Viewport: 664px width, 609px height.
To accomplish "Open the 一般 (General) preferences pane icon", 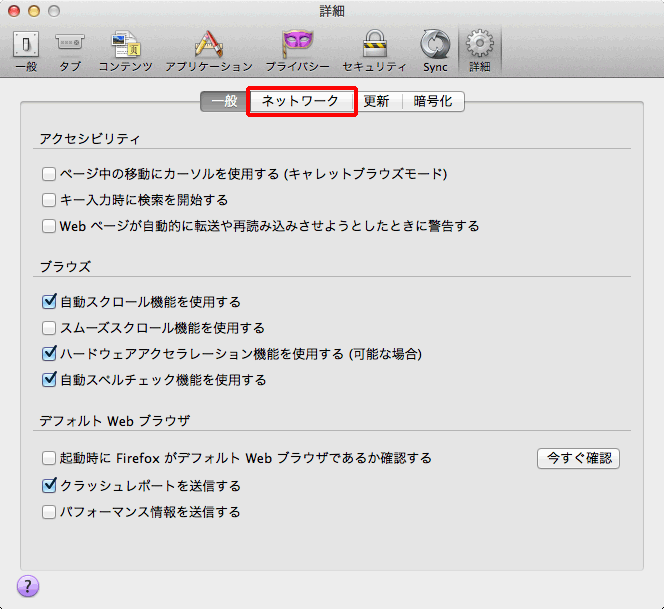I will tap(26, 44).
